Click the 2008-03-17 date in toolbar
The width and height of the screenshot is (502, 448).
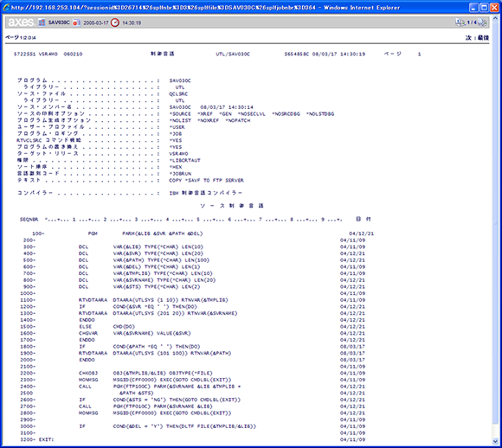[x=96, y=22]
